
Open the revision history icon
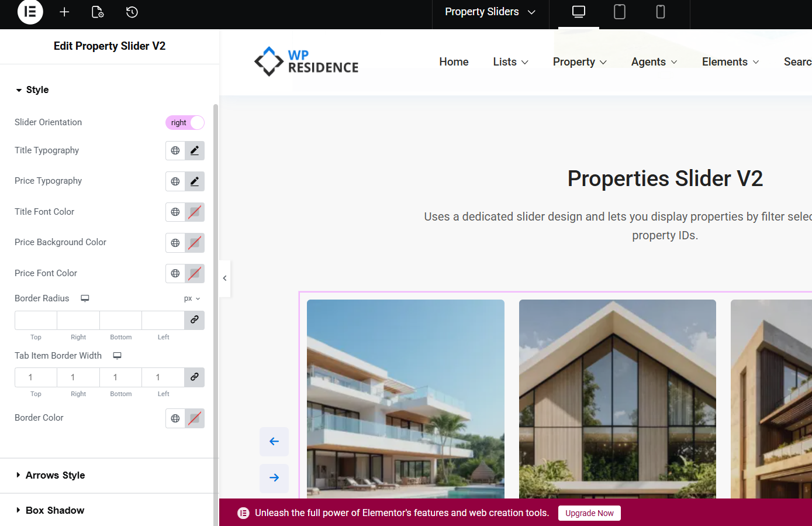click(x=132, y=12)
